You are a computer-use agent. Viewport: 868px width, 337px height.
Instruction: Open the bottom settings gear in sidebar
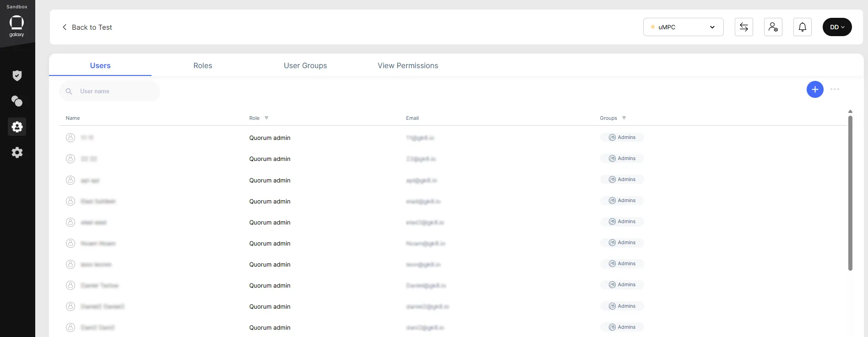click(x=17, y=152)
